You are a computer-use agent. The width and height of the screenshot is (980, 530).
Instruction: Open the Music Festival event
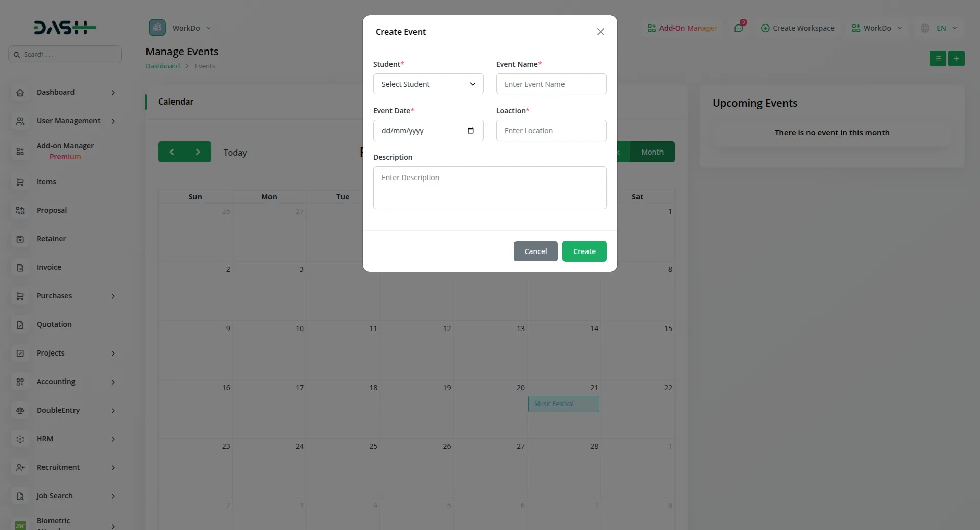coord(563,404)
